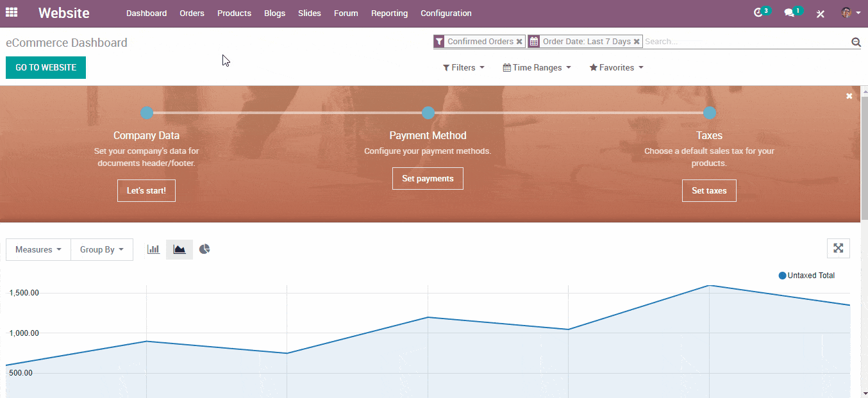Open the conversations message icon
868x398 pixels.
click(790, 13)
